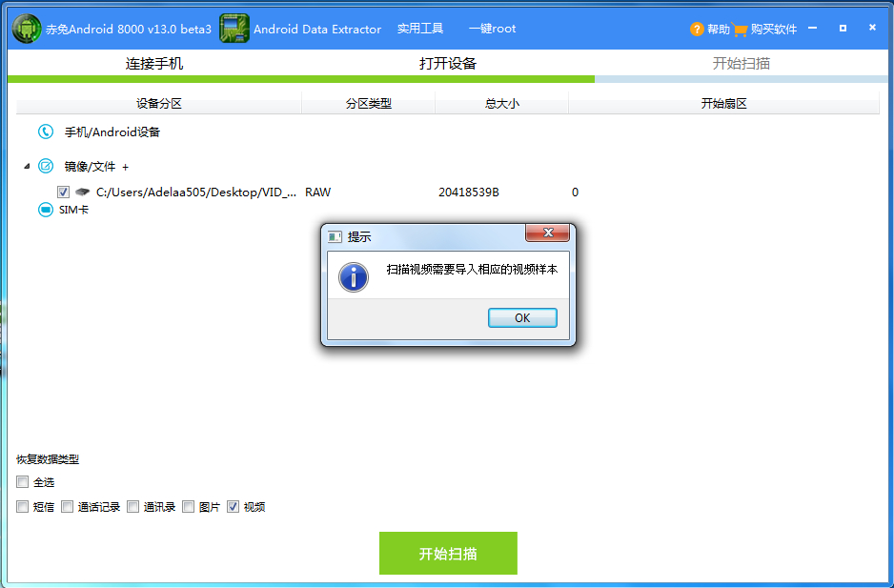Viewport: 894px width, 588px height.
Task: Select the phone icon for Android device
Action: click(x=46, y=132)
